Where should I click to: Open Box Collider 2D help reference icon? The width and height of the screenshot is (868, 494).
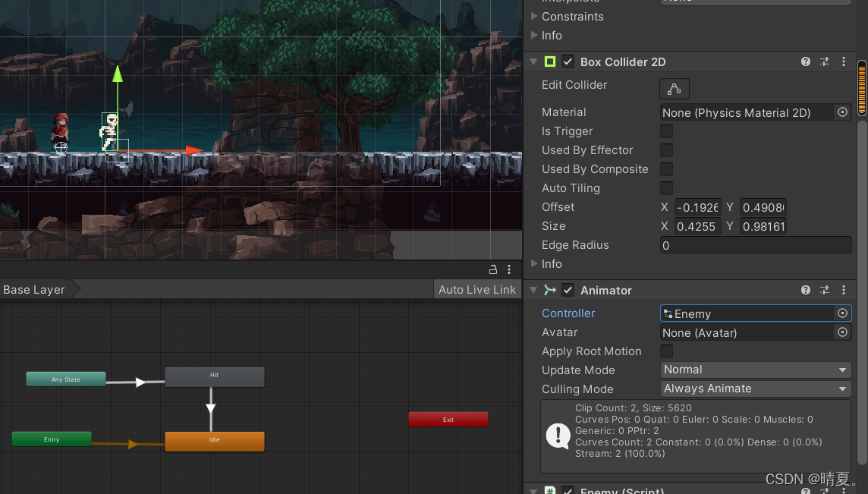point(806,61)
